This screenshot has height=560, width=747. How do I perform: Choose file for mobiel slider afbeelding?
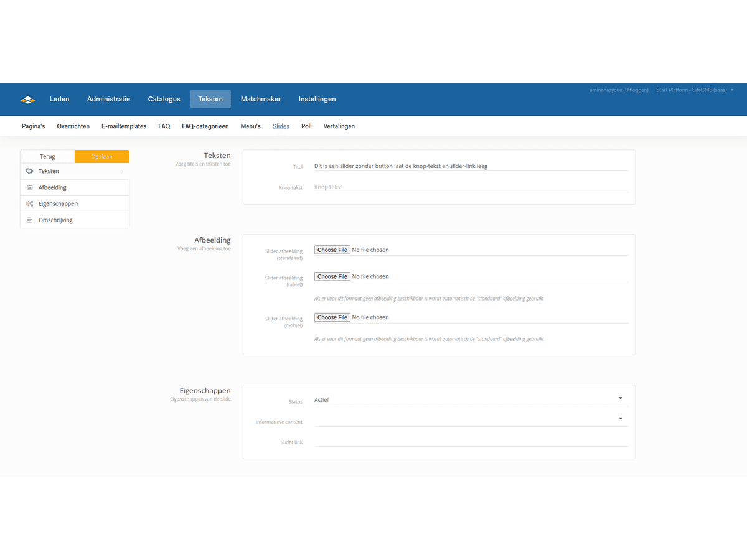(332, 317)
